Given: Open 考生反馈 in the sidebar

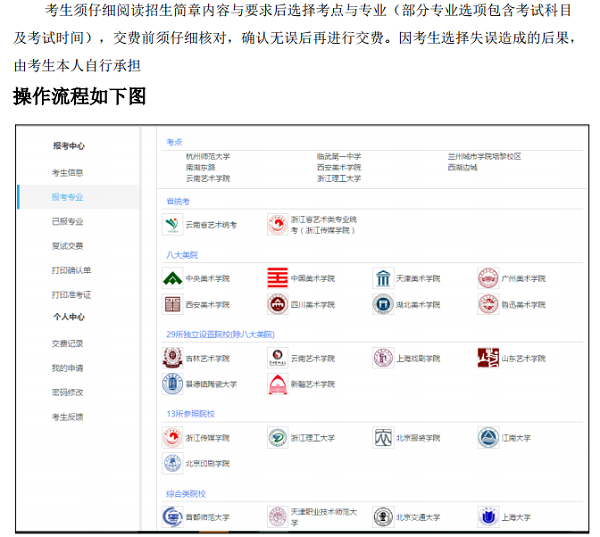Looking at the screenshot, I should 67,417.
